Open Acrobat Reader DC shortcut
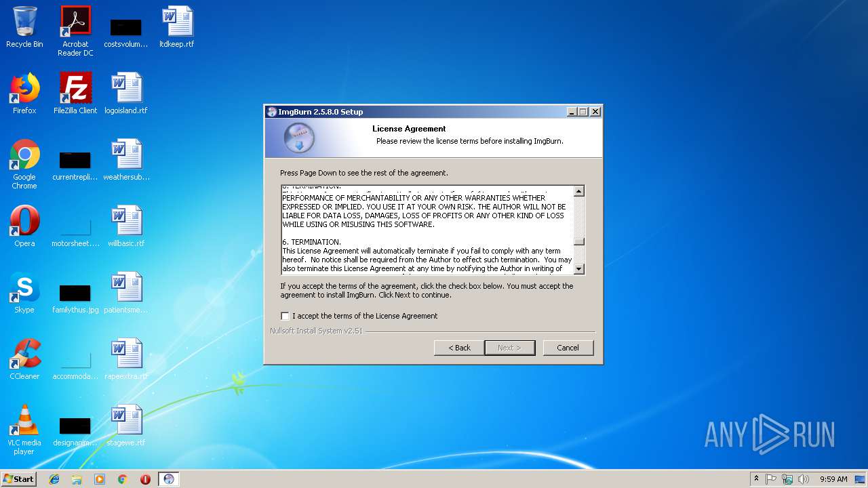The width and height of the screenshot is (868, 488). 75,31
